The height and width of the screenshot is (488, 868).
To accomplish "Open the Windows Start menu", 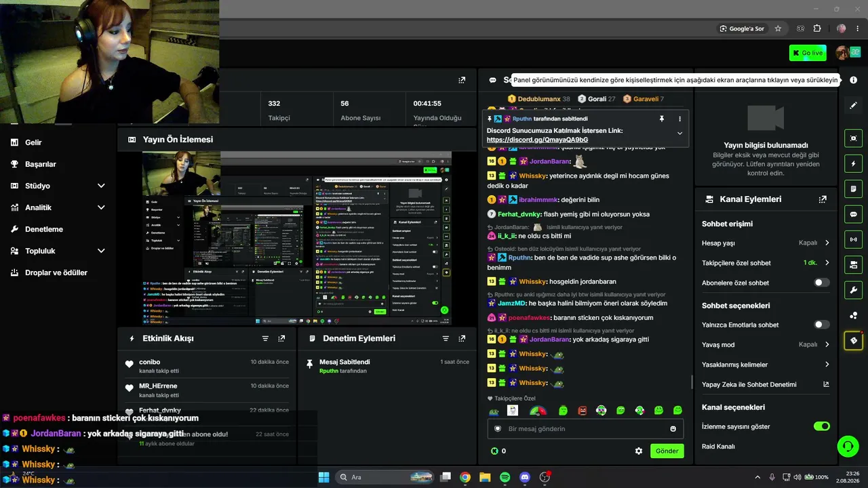I will 323,477.
